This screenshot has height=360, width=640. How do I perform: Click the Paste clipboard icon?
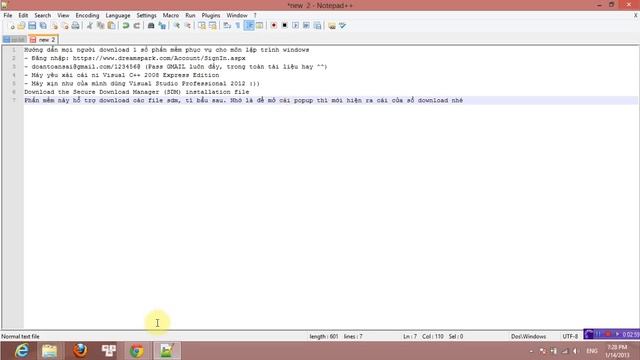(111, 26)
